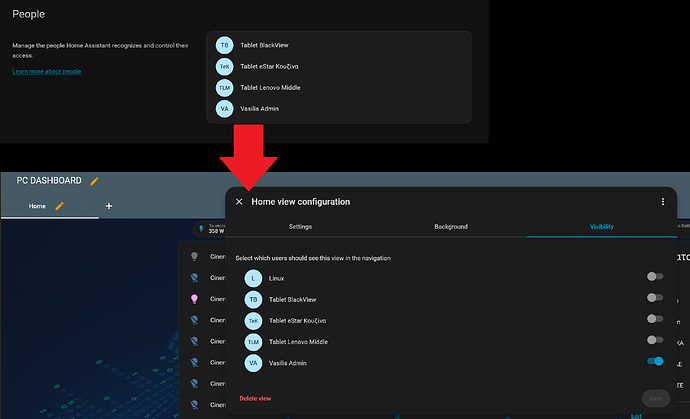
Task: Enable visibility for Tablet eStar Κουζίνα
Action: click(655, 319)
